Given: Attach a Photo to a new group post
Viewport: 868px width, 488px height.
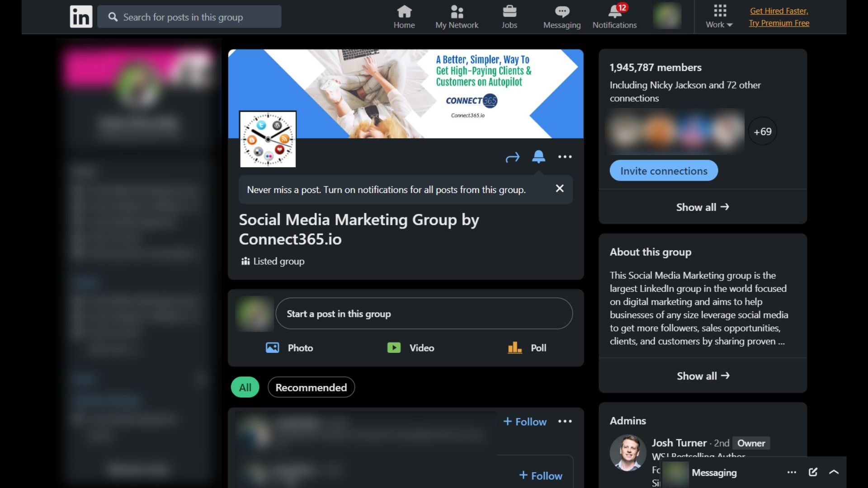Looking at the screenshot, I should (289, 347).
